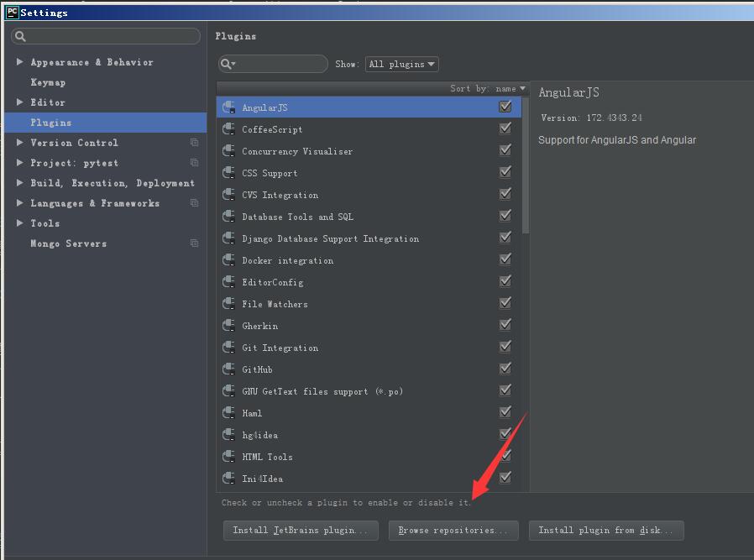Viewport: 754px width, 560px height.
Task: Uncheck the Haml plugin
Action: [x=505, y=412]
